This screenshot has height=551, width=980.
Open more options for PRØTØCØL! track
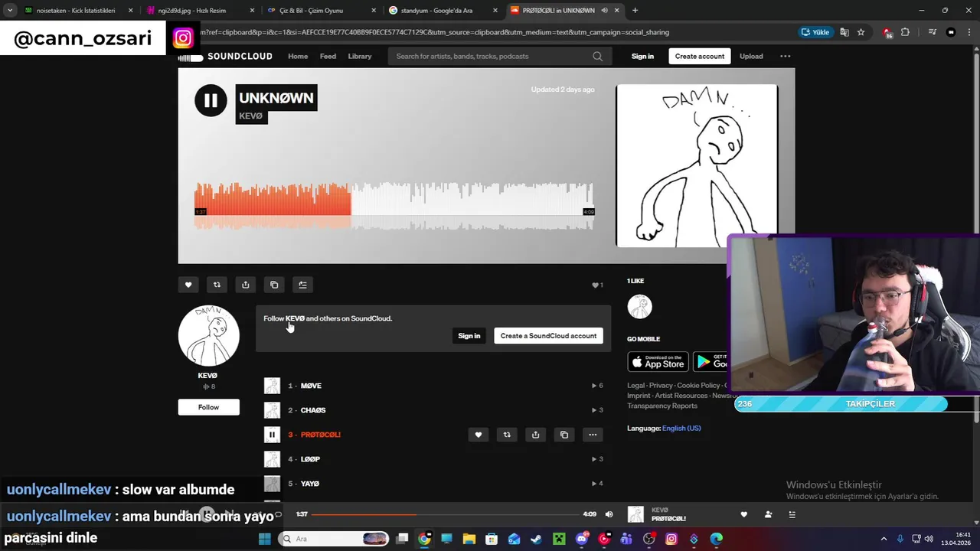click(x=593, y=435)
